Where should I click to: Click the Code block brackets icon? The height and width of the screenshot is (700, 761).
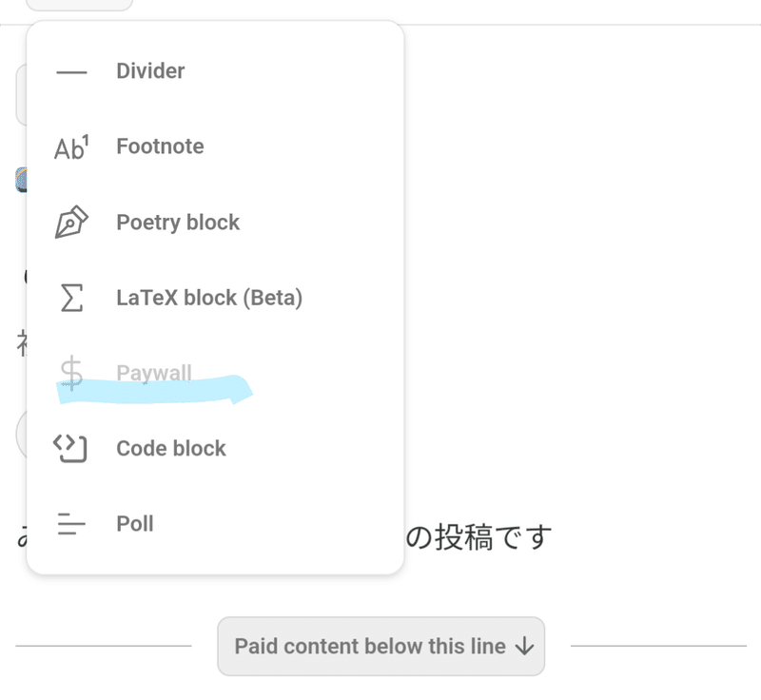tap(70, 448)
